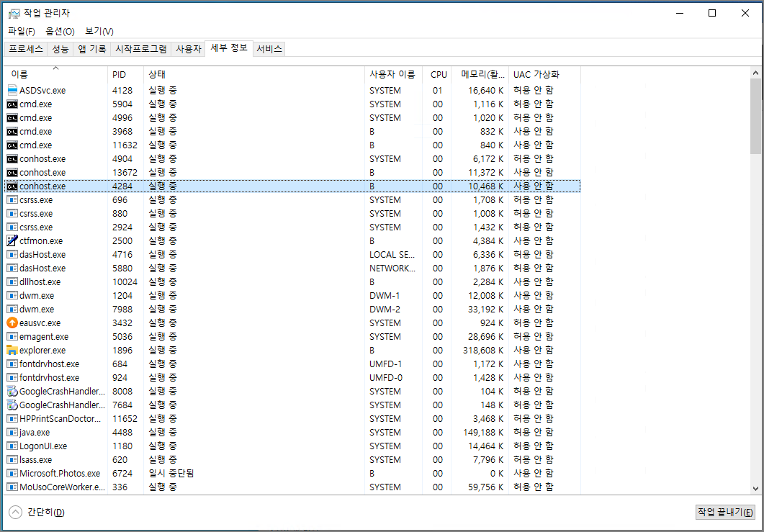Click GoogleCrashHandler icon with PID 7684
The height and width of the screenshot is (532, 764).
[12, 405]
